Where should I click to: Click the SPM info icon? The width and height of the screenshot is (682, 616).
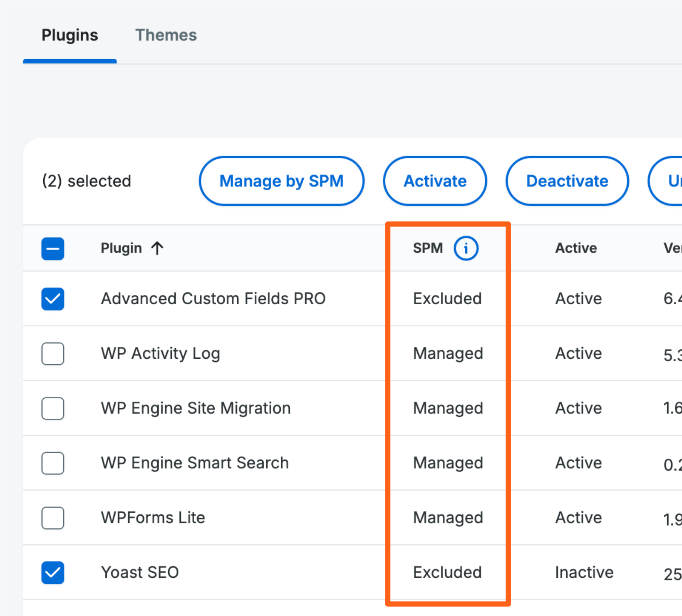pos(466,248)
